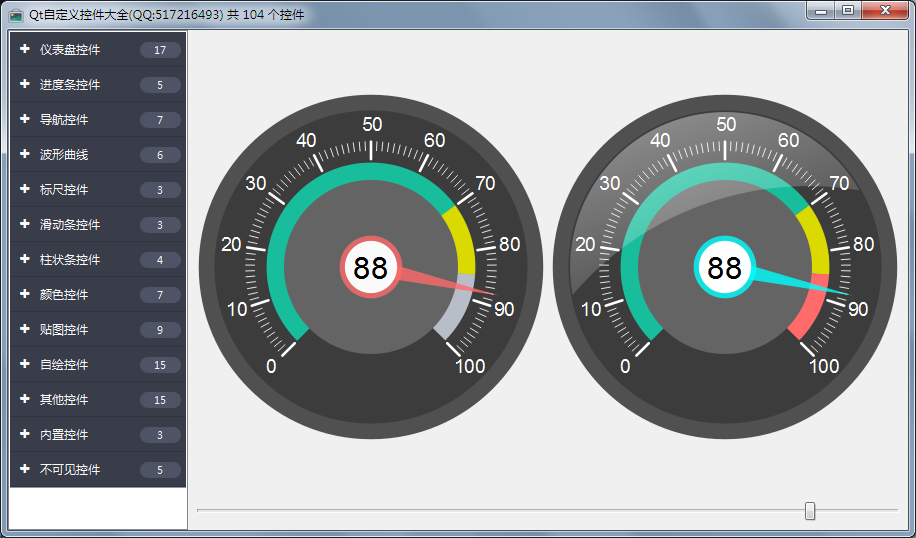Click the right gauge's cyan center value 88
916x538 pixels.
tap(724, 268)
